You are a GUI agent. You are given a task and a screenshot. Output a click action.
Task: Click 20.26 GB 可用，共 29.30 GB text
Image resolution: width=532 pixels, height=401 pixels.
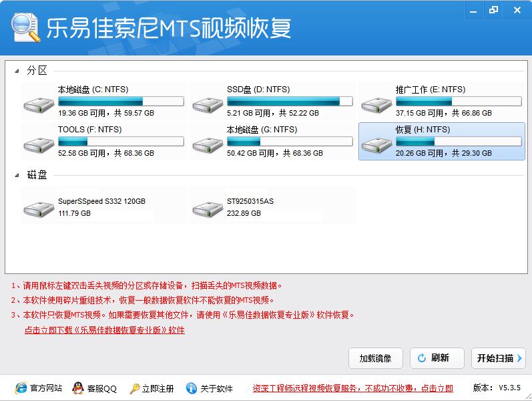(444, 153)
